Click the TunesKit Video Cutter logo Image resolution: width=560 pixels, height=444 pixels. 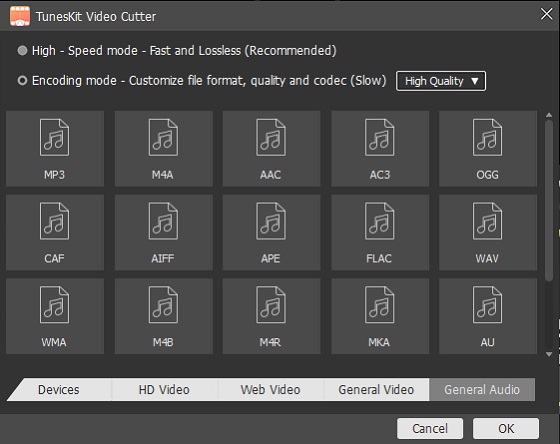coord(20,16)
